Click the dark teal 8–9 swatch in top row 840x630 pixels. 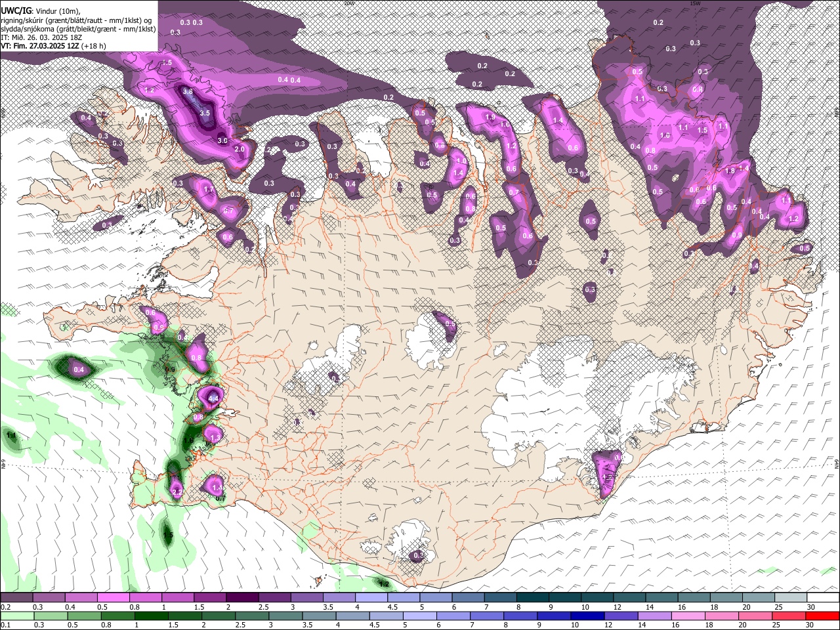[x=532, y=598]
